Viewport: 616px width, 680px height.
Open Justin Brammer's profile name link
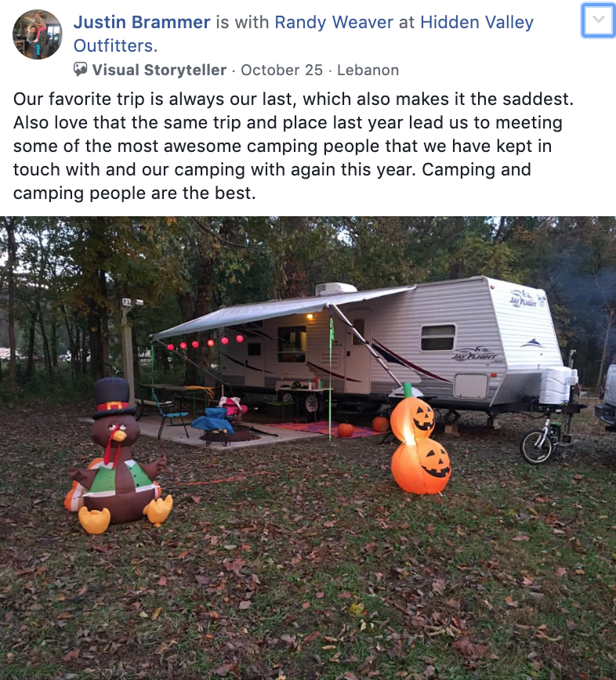pyautogui.click(x=141, y=22)
